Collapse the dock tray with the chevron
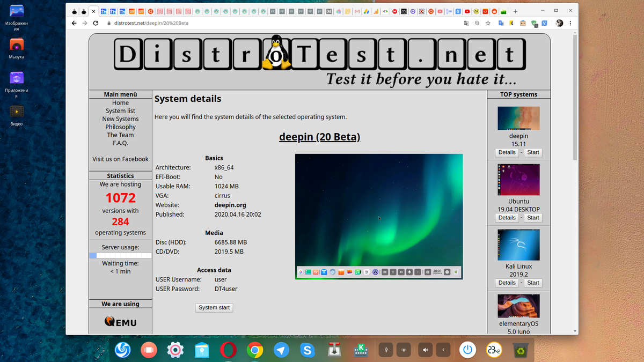Viewport: 644px width, 362px height. (443, 350)
